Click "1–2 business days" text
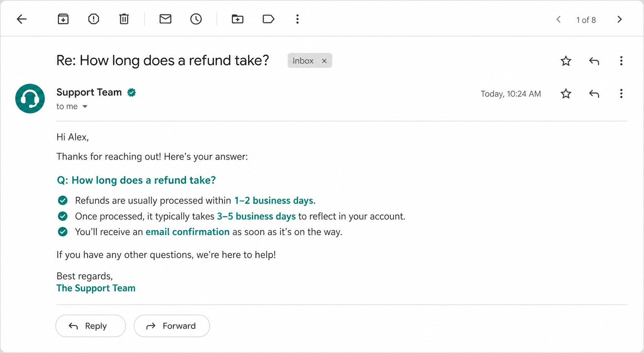 tap(275, 201)
